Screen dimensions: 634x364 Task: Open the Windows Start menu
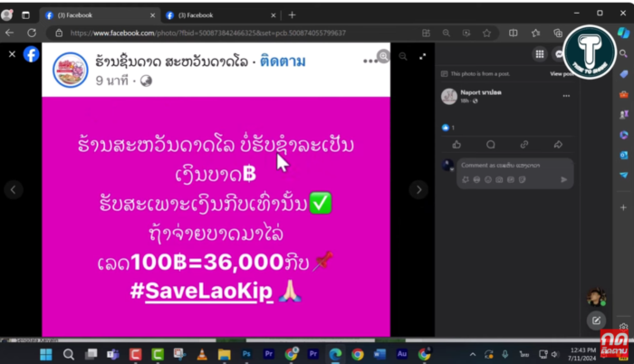[x=46, y=355]
